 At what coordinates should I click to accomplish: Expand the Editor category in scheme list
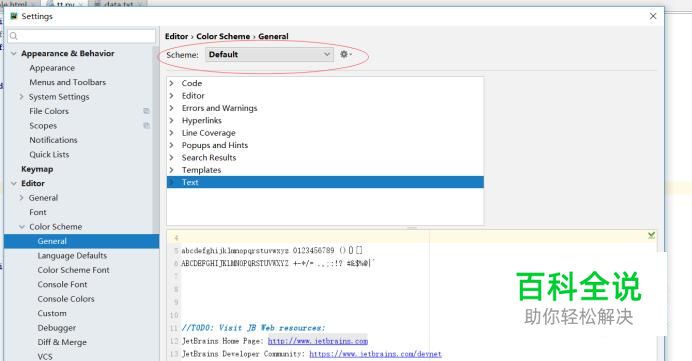coord(172,95)
